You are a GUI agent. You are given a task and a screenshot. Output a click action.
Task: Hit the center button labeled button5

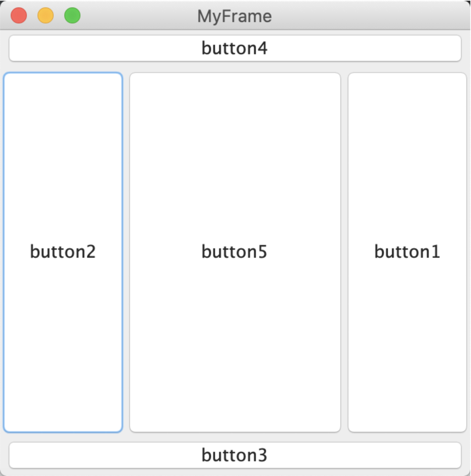click(235, 252)
